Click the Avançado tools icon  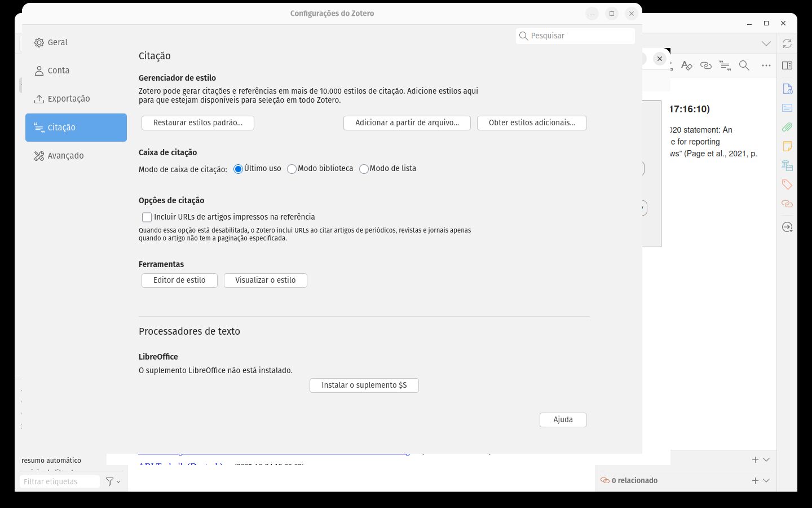click(x=39, y=156)
